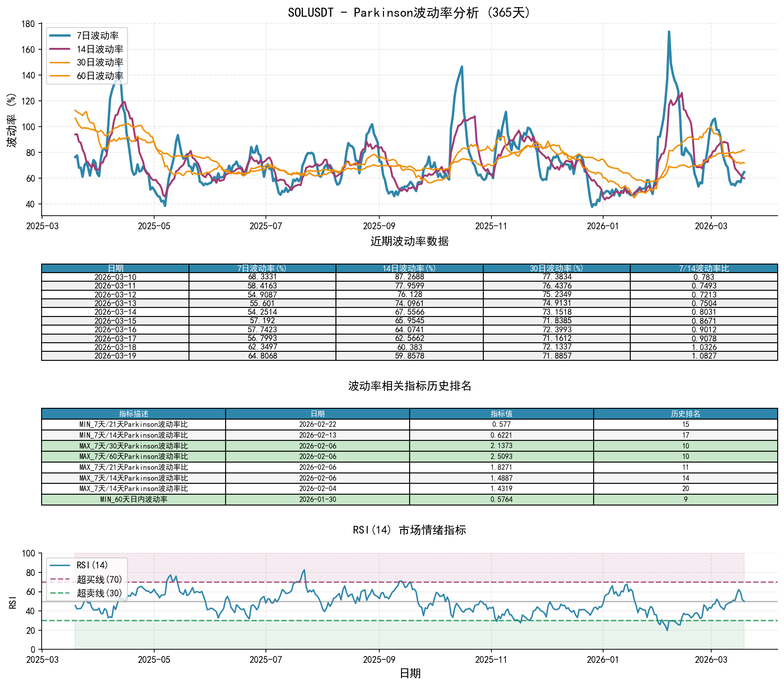This screenshot has width=784, height=685.
Task: Click the 7/14波动率比 column header
Action: click(704, 269)
